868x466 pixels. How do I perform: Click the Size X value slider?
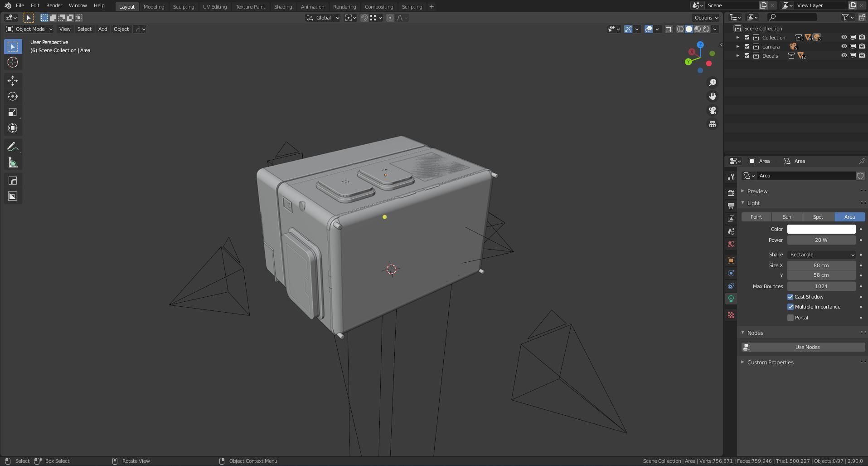pos(821,265)
